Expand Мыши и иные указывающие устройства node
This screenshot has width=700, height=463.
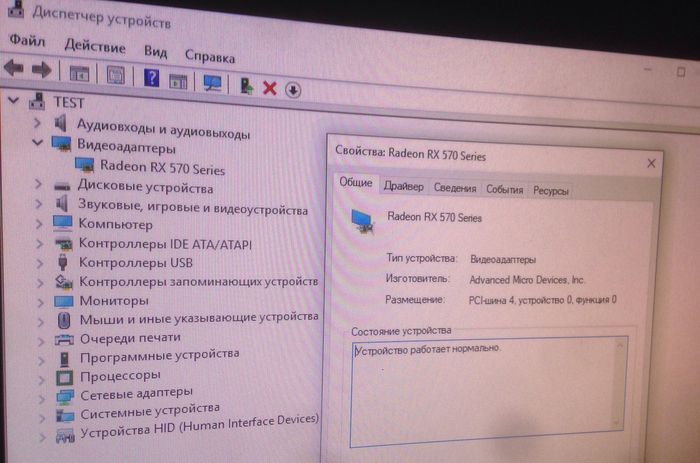[x=41, y=321]
